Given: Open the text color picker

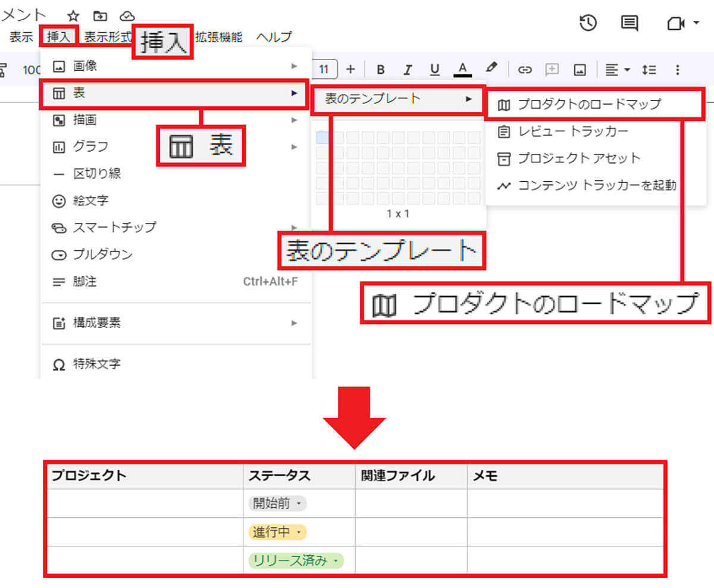Looking at the screenshot, I should click(462, 70).
